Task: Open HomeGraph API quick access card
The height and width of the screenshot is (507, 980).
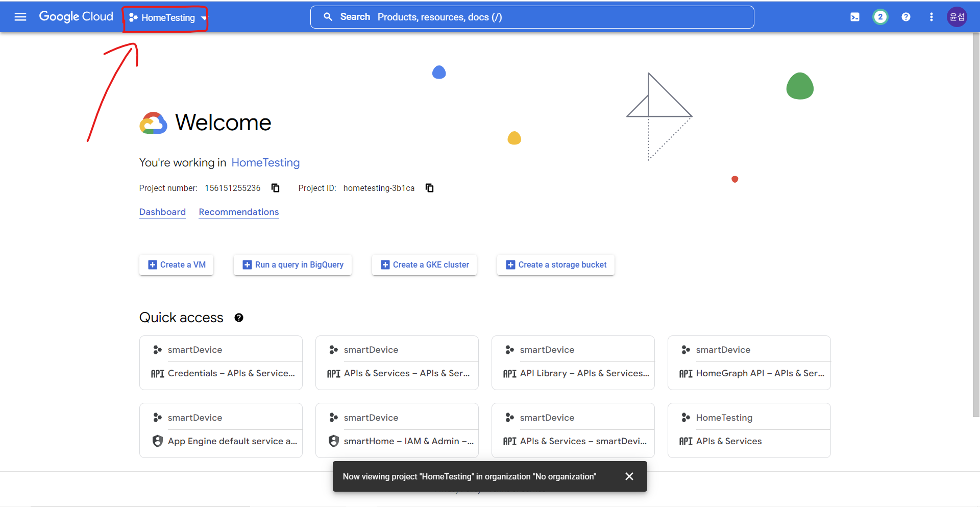Action: [749, 363]
